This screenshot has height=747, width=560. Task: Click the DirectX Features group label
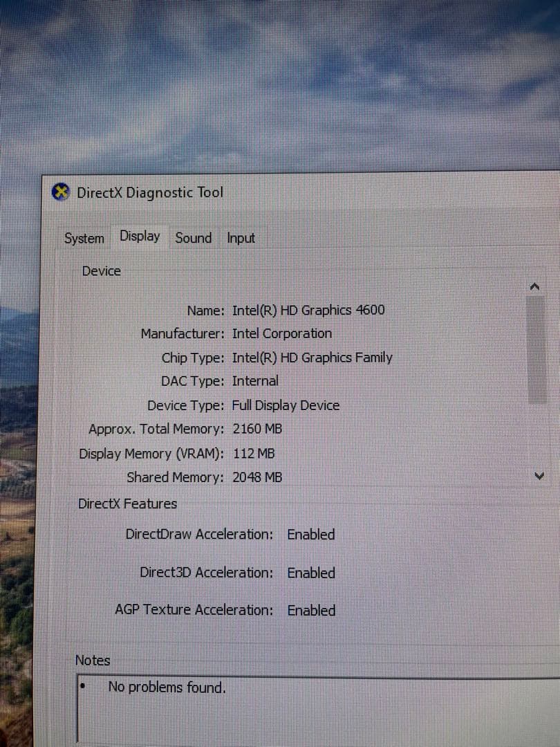[x=128, y=504]
